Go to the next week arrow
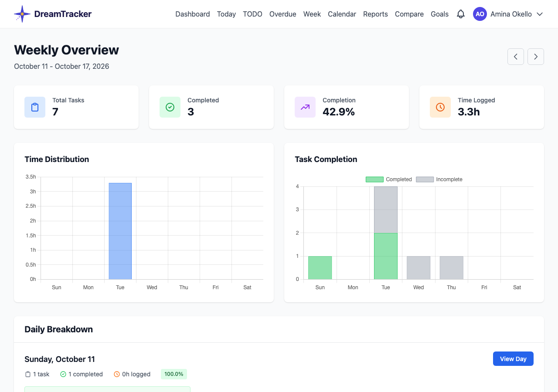The image size is (558, 392). (x=536, y=57)
